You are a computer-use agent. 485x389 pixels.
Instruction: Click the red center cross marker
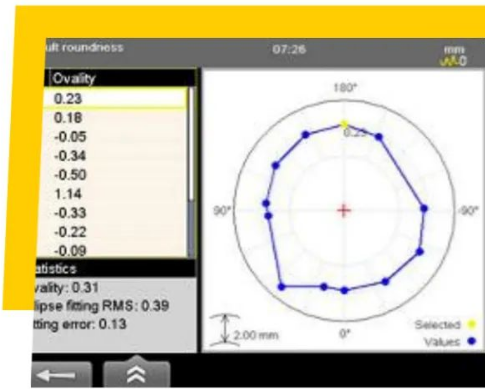coord(344,211)
